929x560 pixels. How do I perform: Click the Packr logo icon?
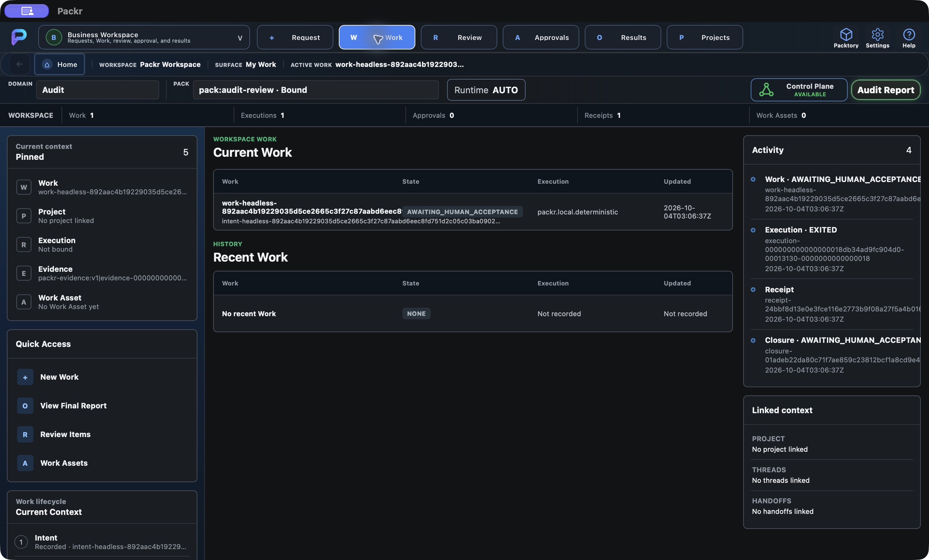pos(19,37)
